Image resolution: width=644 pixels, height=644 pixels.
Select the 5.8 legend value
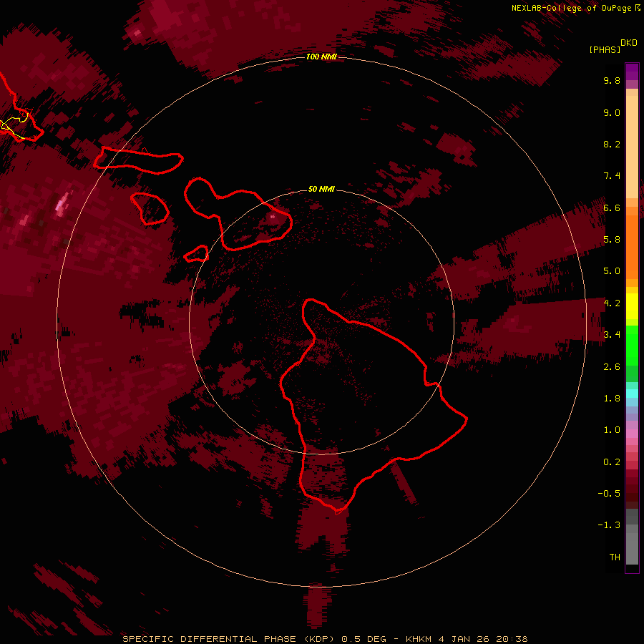click(x=612, y=240)
